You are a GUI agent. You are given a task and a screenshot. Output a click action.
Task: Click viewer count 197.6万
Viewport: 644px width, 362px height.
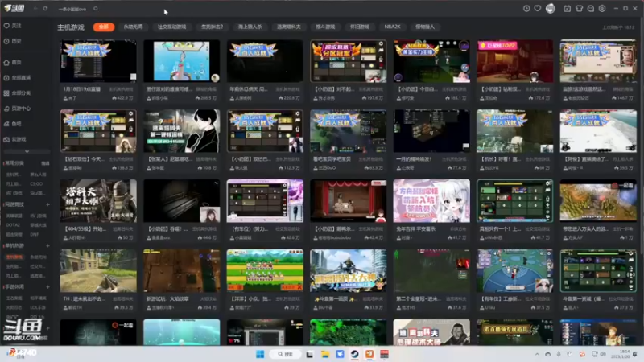pyautogui.click(x=373, y=98)
